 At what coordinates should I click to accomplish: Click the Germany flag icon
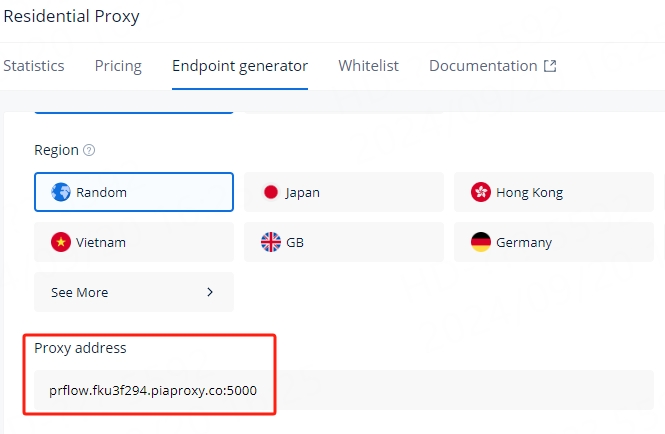pyautogui.click(x=481, y=242)
